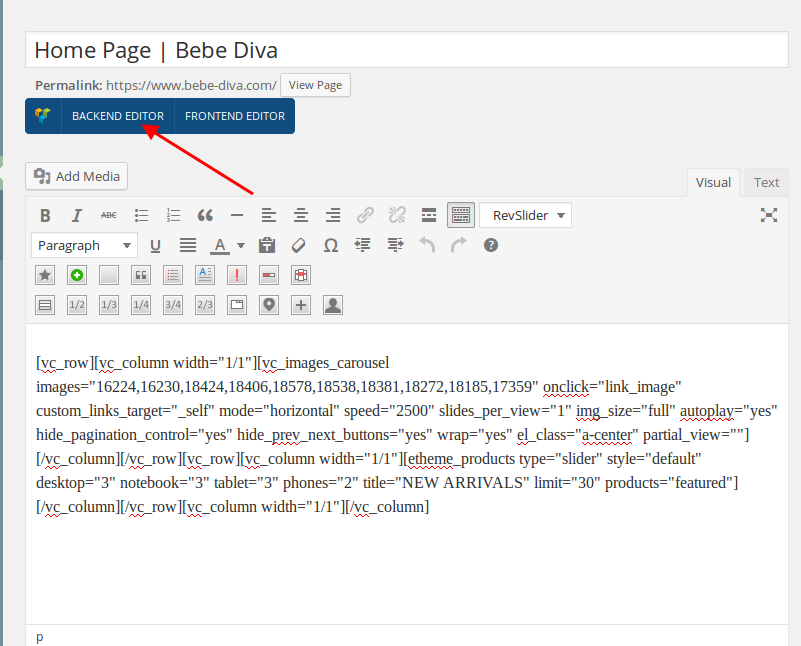Click the View Page button
The height and width of the screenshot is (646, 801).
coord(315,85)
